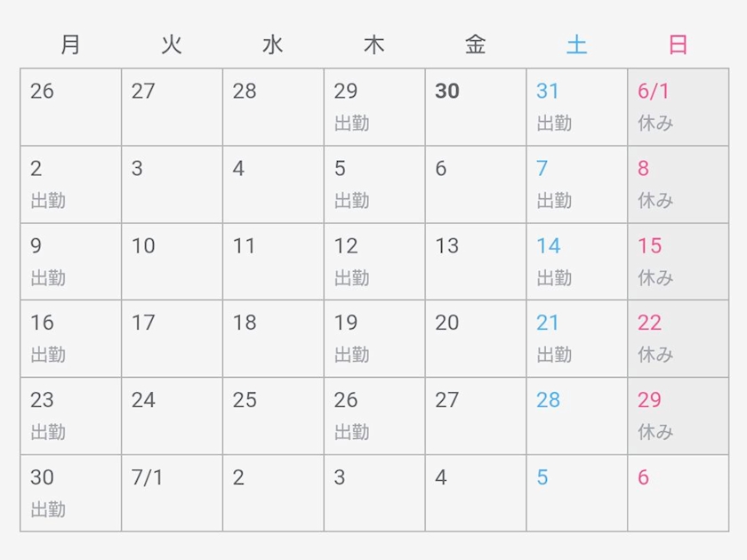Click the pink 日 column header
This screenshot has height=560, width=747.
pos(678,44)
